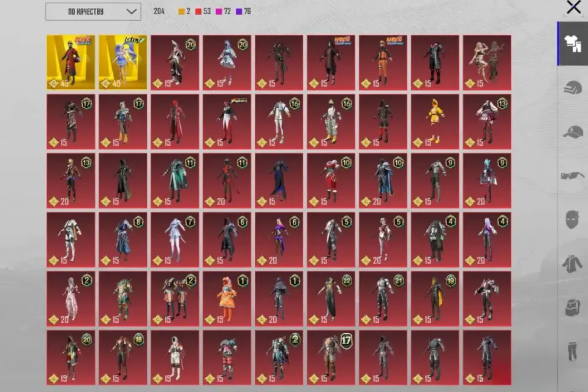Screen dimensions: 588x392
Task: Select the baseball cap category icon
Action: pyautogui.click(x=573, y=132)
